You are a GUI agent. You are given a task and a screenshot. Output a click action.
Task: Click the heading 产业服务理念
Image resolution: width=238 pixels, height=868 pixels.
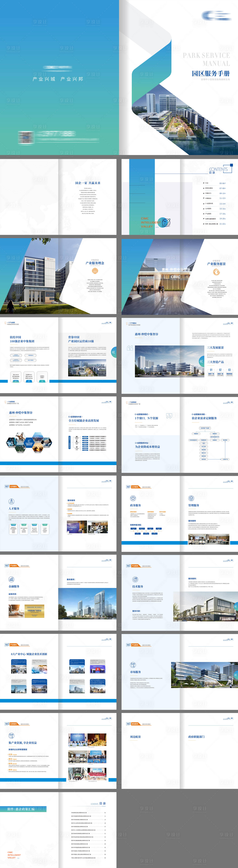click(95, 263)
